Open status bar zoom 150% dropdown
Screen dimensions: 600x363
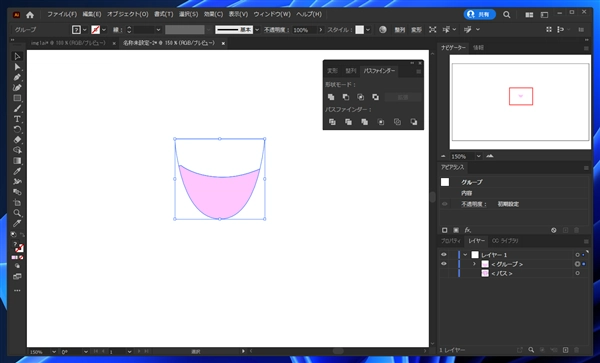54,352
